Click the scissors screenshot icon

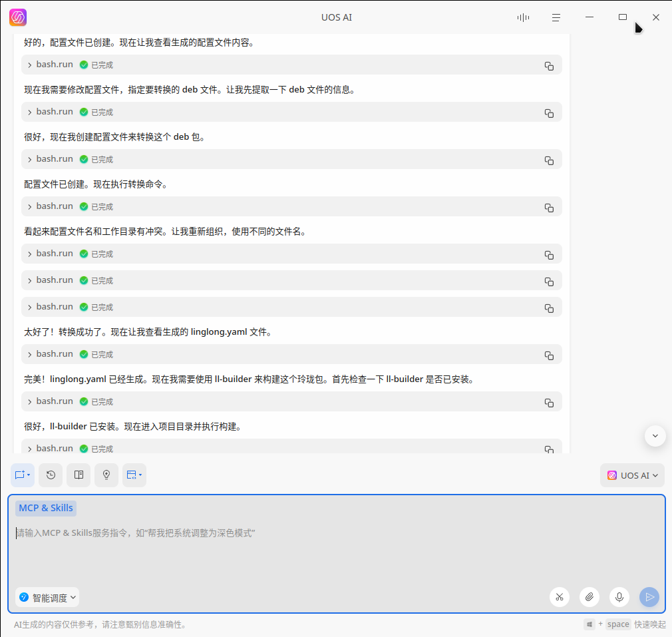[560, 597]
